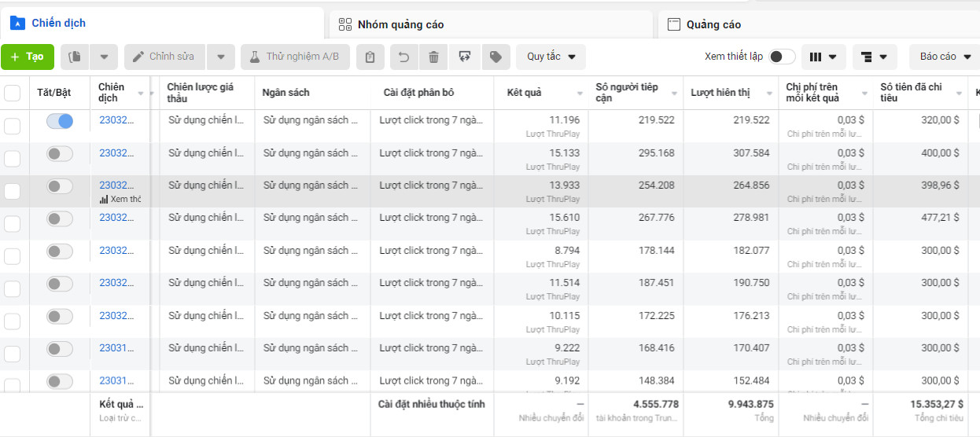Screen dimensions: 980x437
Task: Click the green Tạo button
Action: (28, 57)
